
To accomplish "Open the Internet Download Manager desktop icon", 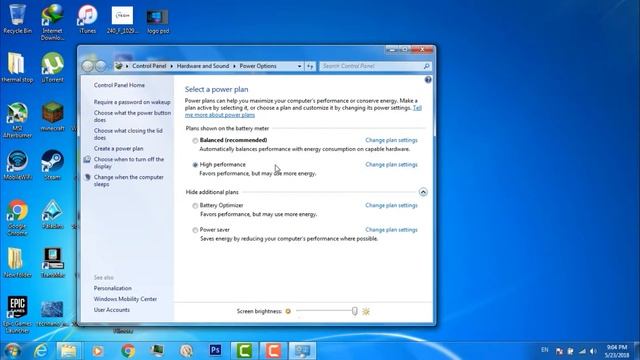I will click(x=52, y=22).
